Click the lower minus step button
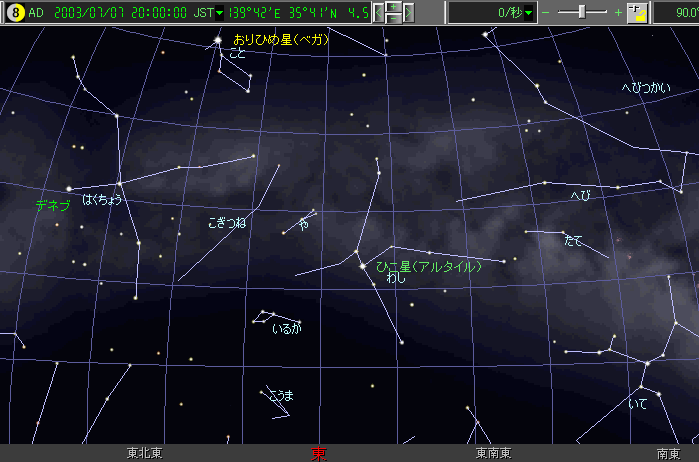 pyautogui.click(x=394, y=19)
